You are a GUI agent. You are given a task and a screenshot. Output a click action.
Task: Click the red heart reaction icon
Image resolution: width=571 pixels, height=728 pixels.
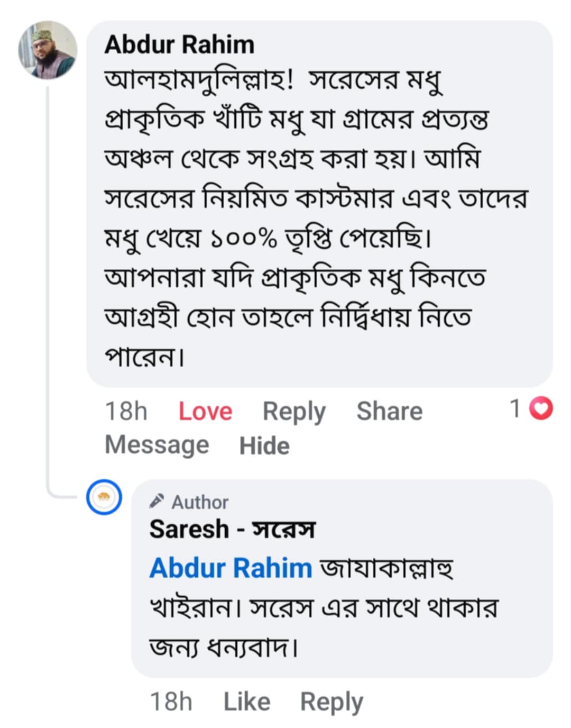coord(541,409)
